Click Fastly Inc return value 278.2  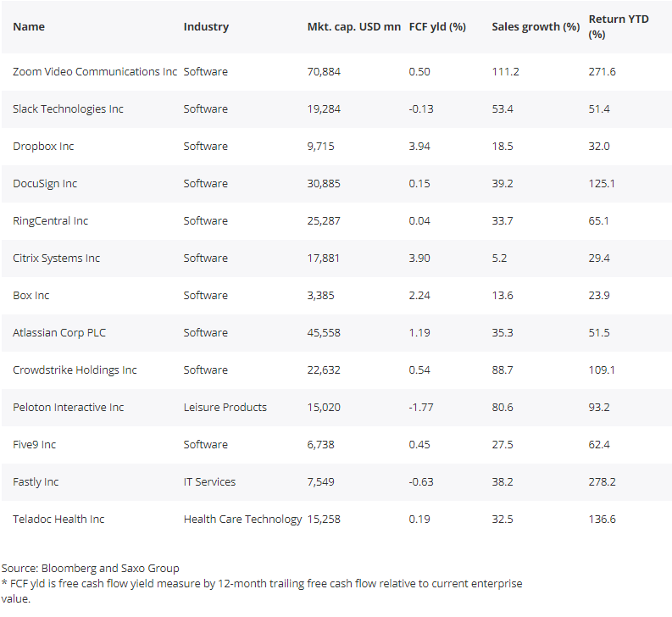(x=602, y=482)
